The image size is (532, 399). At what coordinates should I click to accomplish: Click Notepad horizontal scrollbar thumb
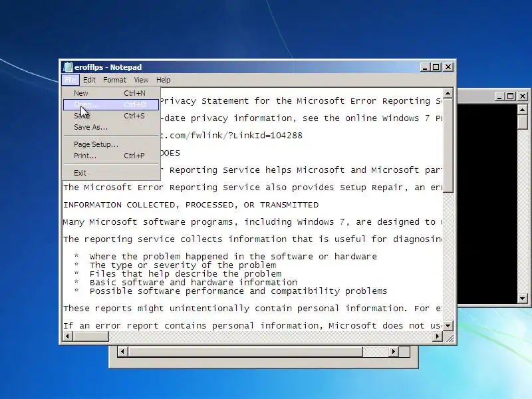pos(90,336)
